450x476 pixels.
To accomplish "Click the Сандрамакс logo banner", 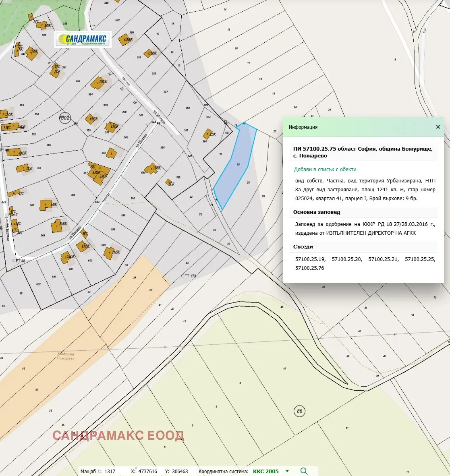I will [x=83, y=39].
